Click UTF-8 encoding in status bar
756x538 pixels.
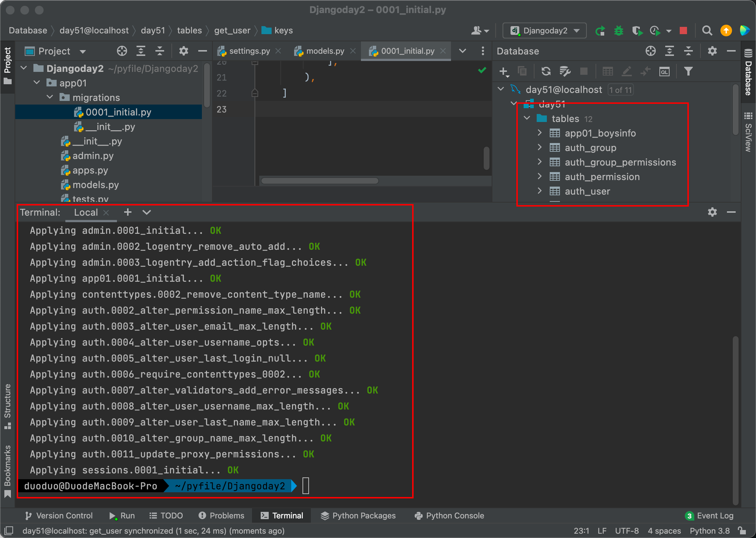pos(627,531)
